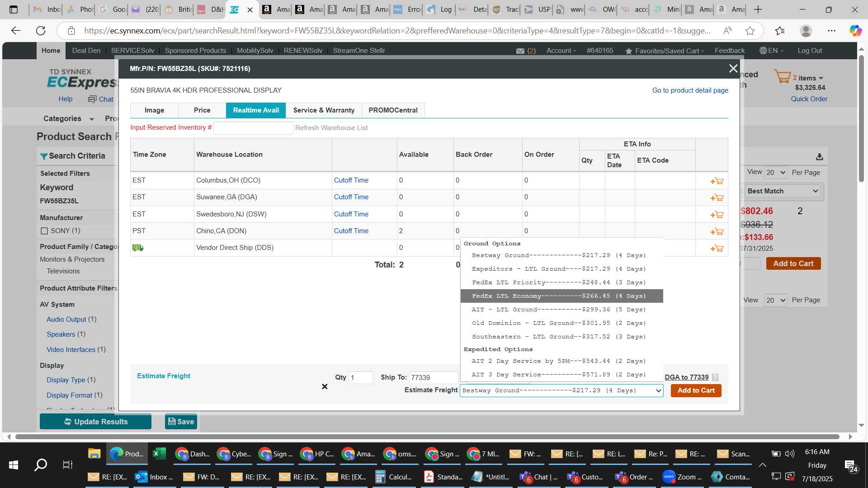Go back using the browser back arrow
The width and height of the screenshot is (868, 488).
click(x=16, y=31)
